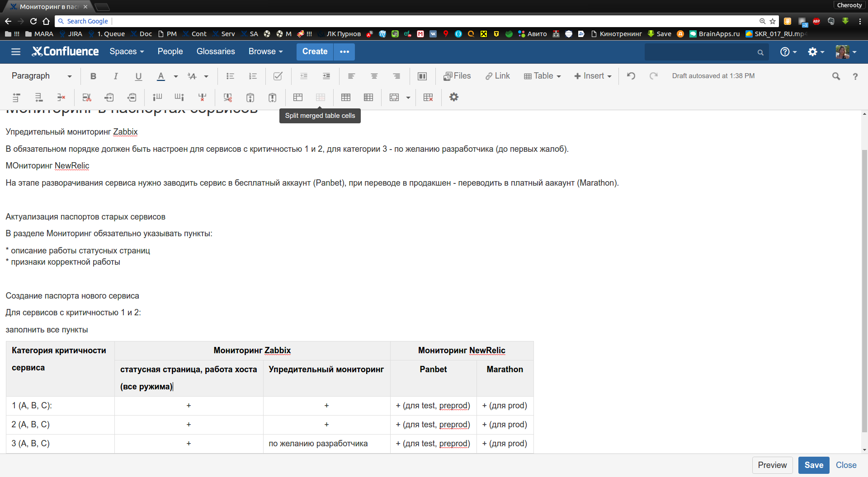Image resolution: width=868 pixels, height=477 pixels.
Task: Toggle heading column for table
Action: [368, 98]
